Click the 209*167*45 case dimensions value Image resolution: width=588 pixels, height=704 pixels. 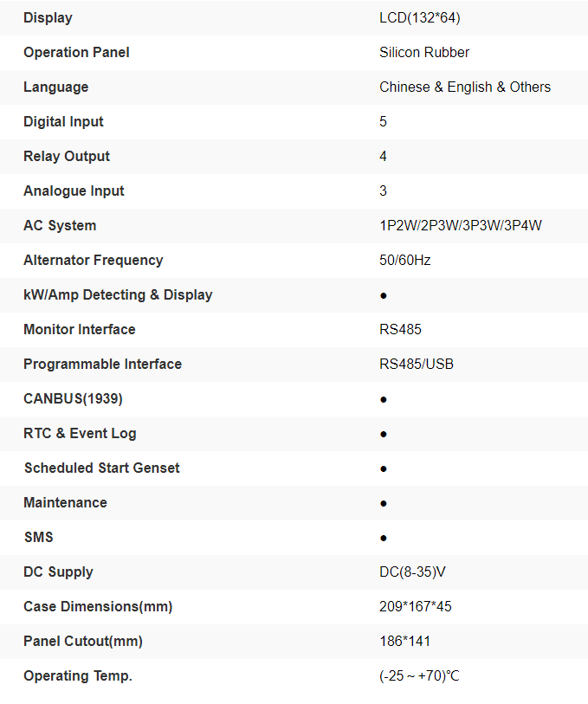416,606
